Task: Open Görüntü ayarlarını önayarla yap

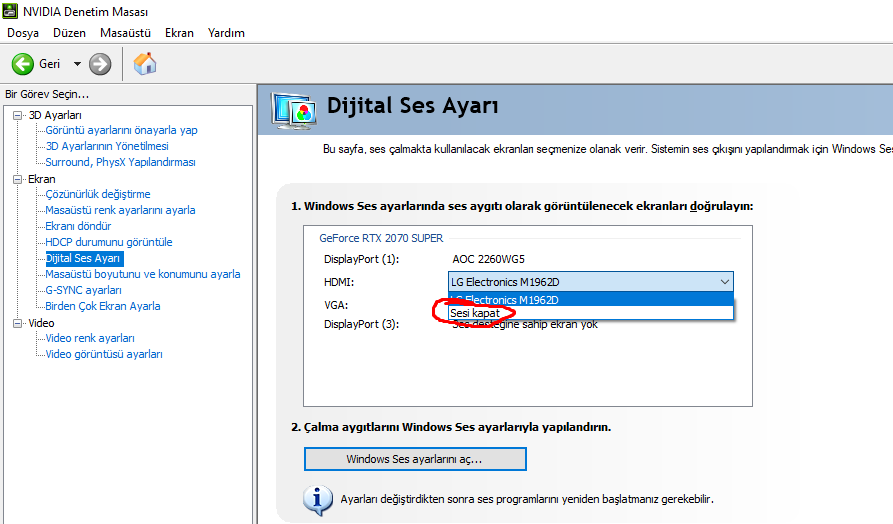Action: pyautogui.click(x=121, y=130)
